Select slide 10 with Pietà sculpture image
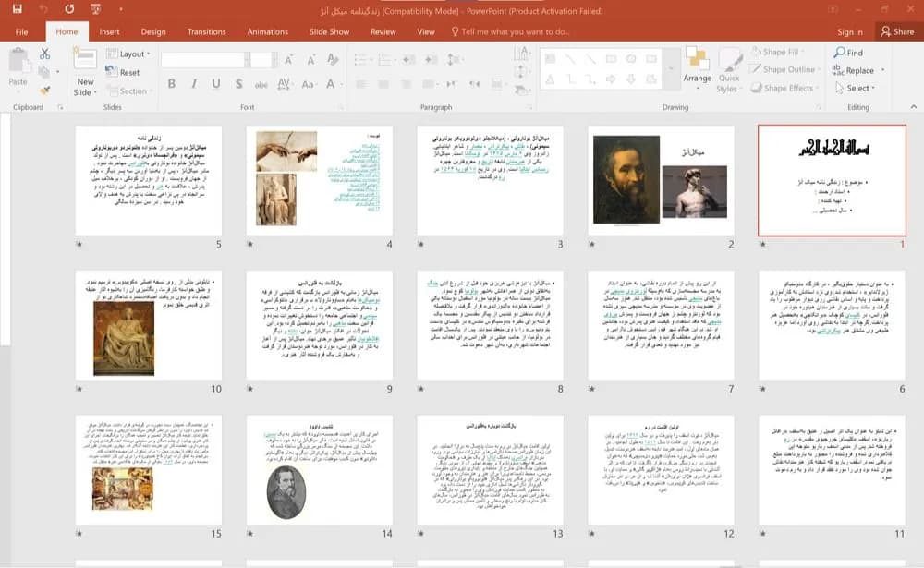The width and height of the screenshot is (924, 568). tap(149, 325)
